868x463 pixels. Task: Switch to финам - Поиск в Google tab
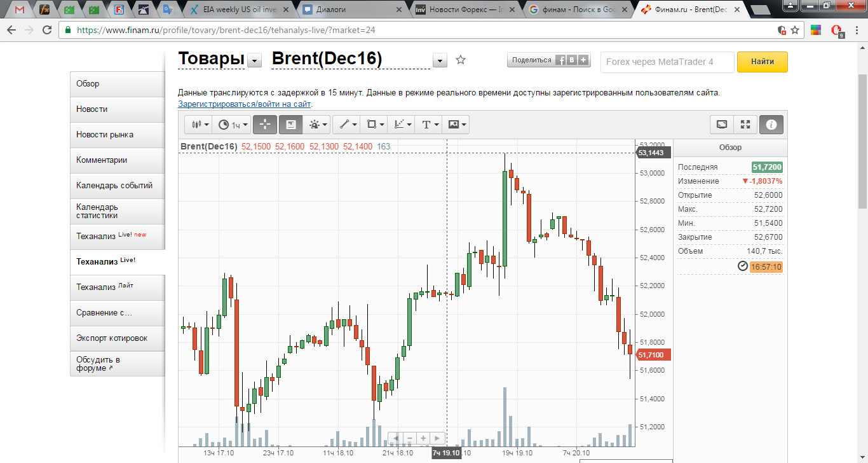coord(578,10)
